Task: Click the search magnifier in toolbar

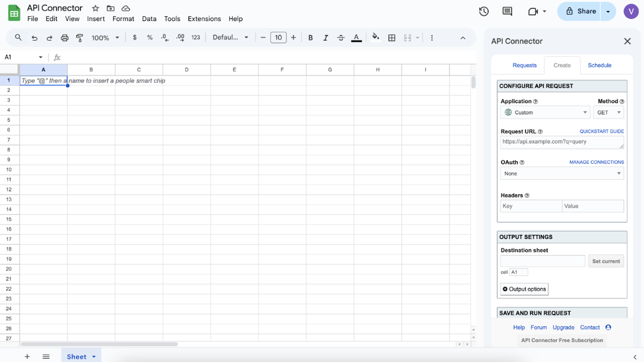Action: point(18,38)
